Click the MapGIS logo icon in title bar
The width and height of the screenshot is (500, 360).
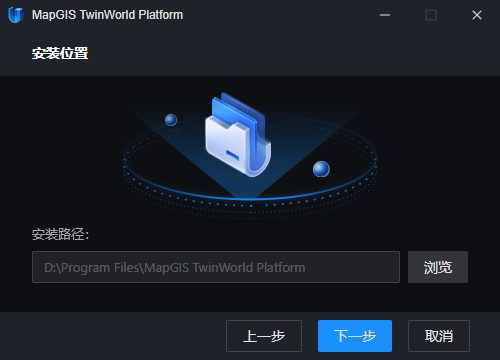[16, 15]
